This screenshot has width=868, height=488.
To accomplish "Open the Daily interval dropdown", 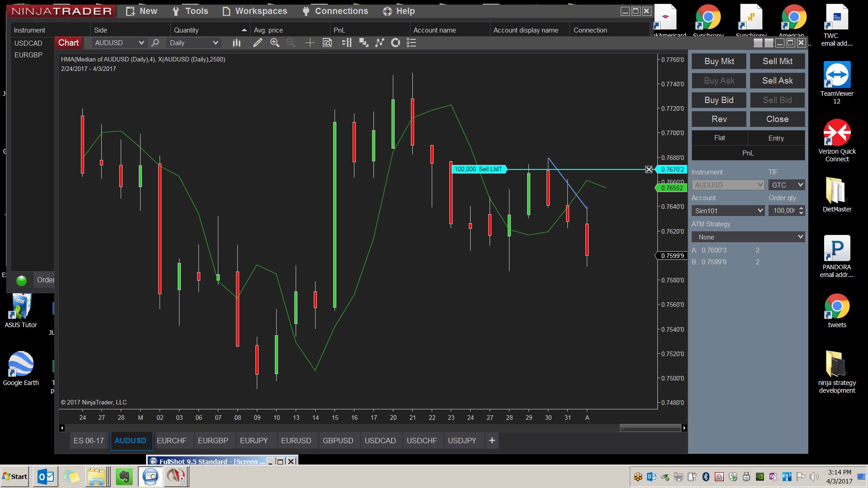I will 215,42.
